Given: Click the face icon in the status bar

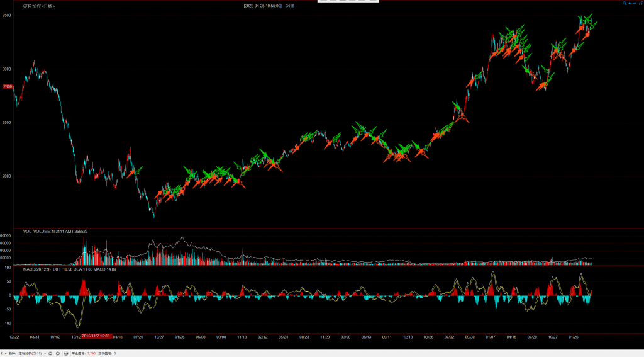Looking at the screenshot, I should click(66, 354).
